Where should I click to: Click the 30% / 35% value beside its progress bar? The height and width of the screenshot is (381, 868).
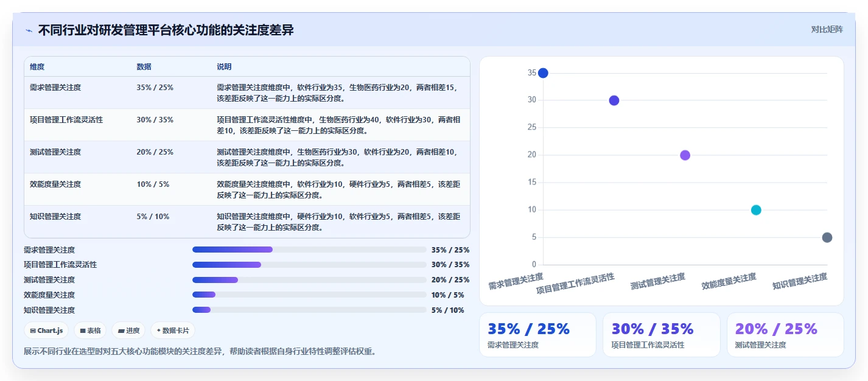450,265
